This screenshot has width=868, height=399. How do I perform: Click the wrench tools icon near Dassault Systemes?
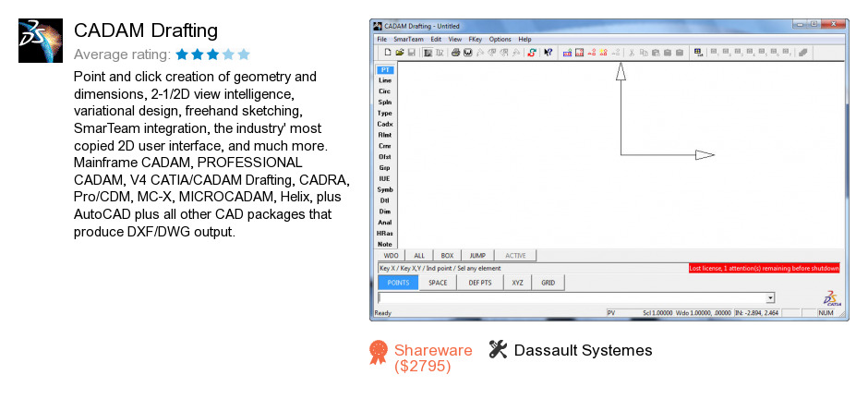coord(499,349)
